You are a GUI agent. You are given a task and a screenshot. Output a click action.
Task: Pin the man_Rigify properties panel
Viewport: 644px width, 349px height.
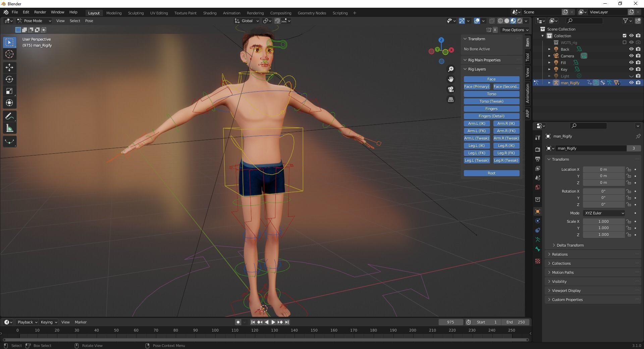coord(638,136)
